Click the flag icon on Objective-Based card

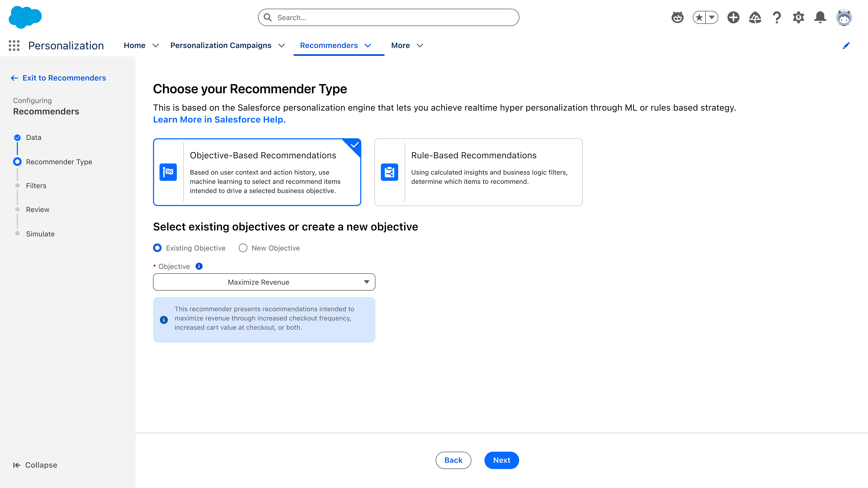tap(168, 172)
